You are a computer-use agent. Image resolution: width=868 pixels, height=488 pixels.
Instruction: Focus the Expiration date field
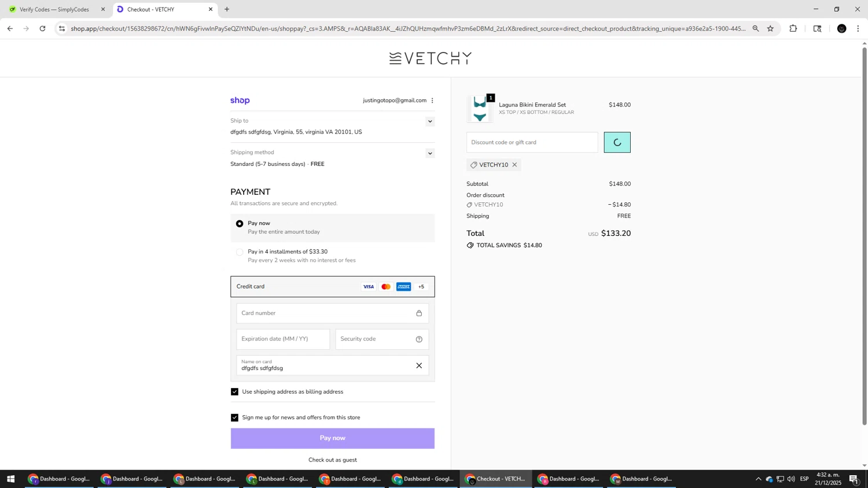(x=283, y=339)
